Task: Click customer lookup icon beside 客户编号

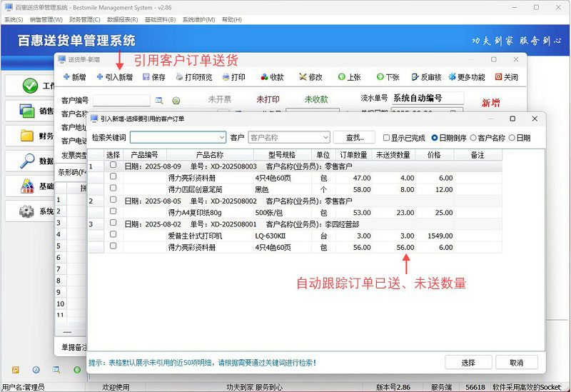Action: [159, 101]
